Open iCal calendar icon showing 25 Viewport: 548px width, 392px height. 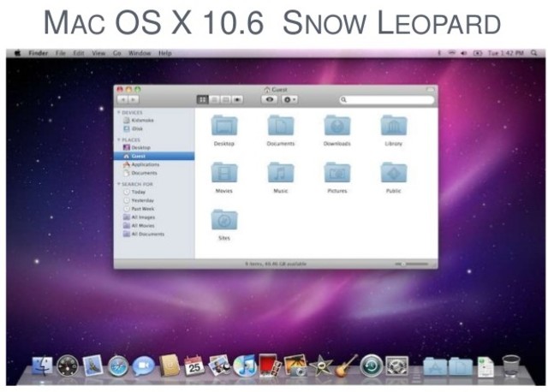pyautogui.click(x=194, y=365)
